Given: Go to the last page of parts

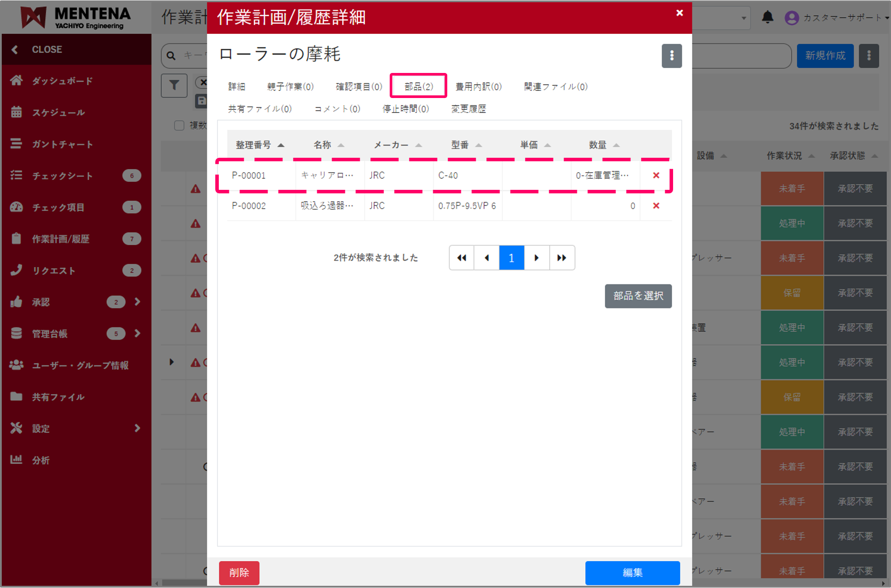Looking at the screenshot, I should (561, 258).
